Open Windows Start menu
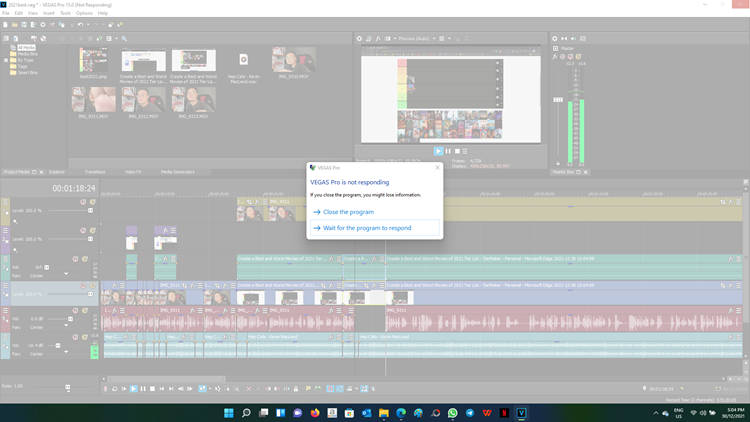 (229, 413)
